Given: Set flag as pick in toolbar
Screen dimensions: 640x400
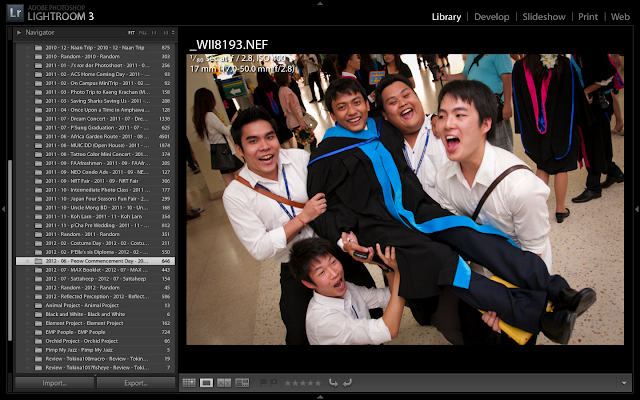Looking at the screenshot, I should [263, 382].
